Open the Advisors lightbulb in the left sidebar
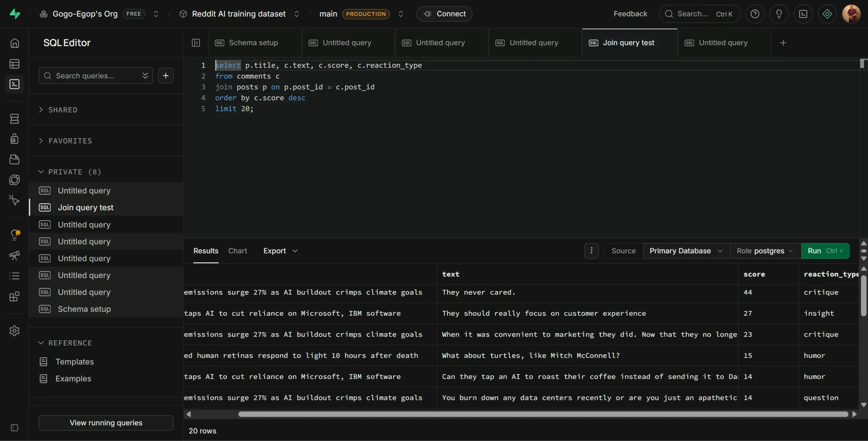The image size is (868, 441). pyautogui.click(x=14, y=235)
